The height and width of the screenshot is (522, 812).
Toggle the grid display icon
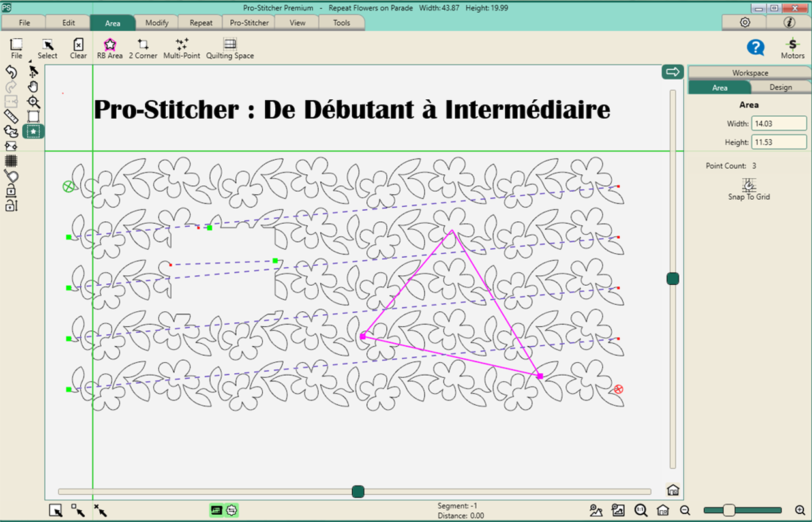[11, 161]
